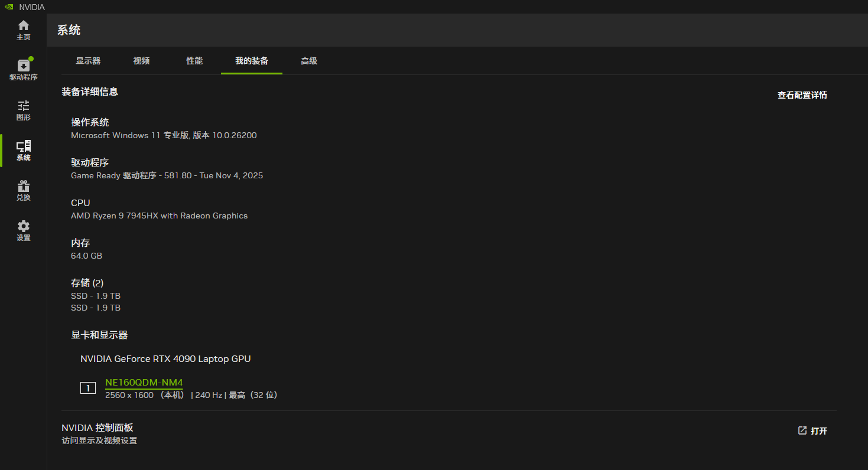
Task: Select the display number 1 box
Action: [88, 388]
